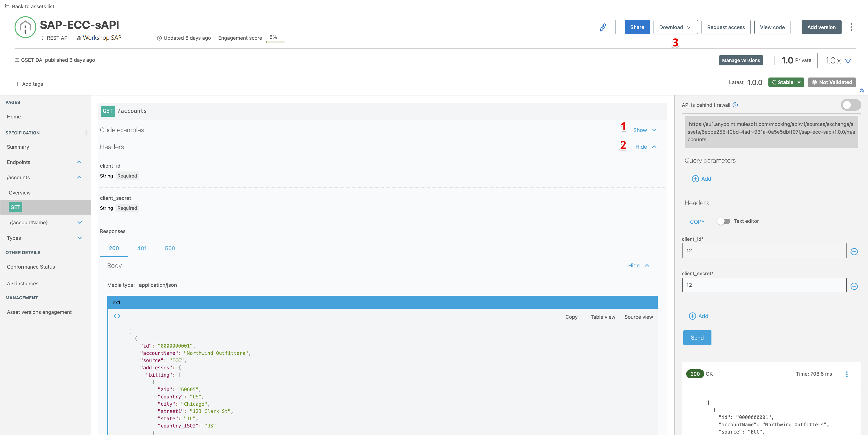Click the Specification three-dot options icon
868x435 pixels.
coord(86,133)
